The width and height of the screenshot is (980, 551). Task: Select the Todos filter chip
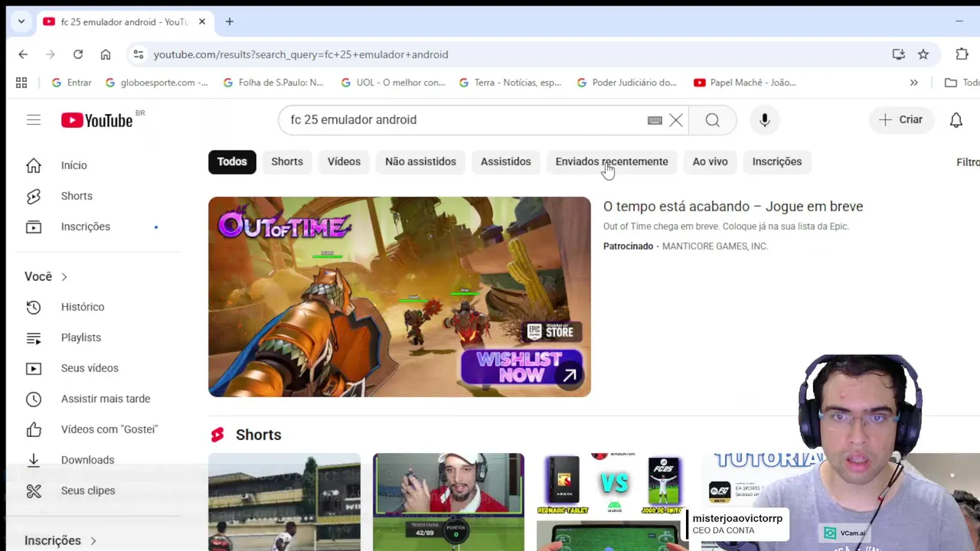click(232, 161)
